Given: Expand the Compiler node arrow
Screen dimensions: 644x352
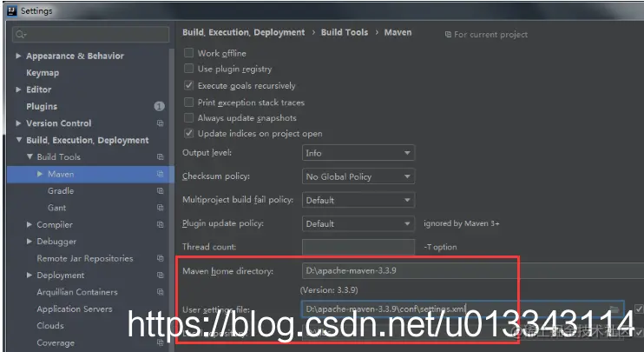Looking at the screenshot, I should click(30, 224).
